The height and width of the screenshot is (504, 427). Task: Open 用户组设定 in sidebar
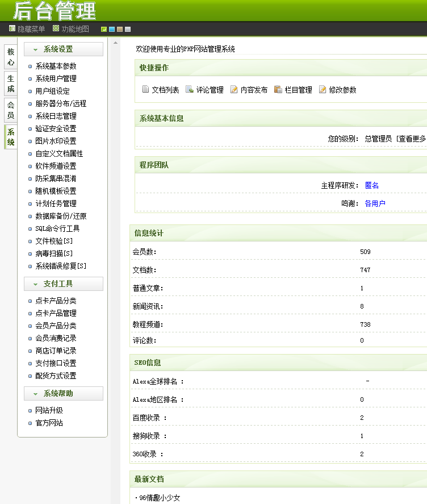click(52, 91)
